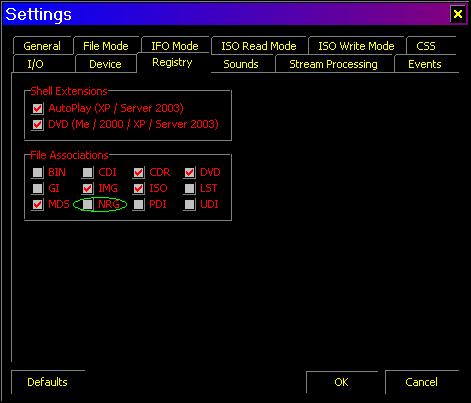The width and height of the screenshot is (471, 403).
Task: Open the ISO Read Mode tab
Action: (259, 46)
